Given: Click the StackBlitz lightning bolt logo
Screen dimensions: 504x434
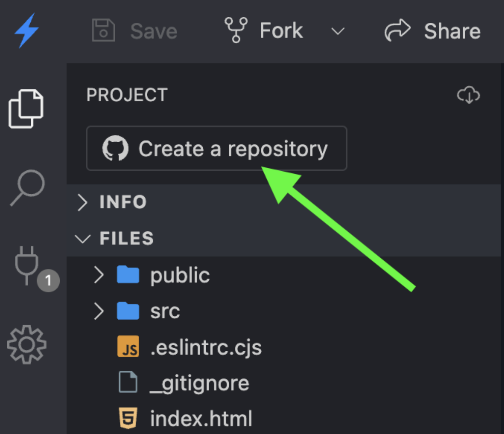Looking at the screenshot, I should point(27,31).
